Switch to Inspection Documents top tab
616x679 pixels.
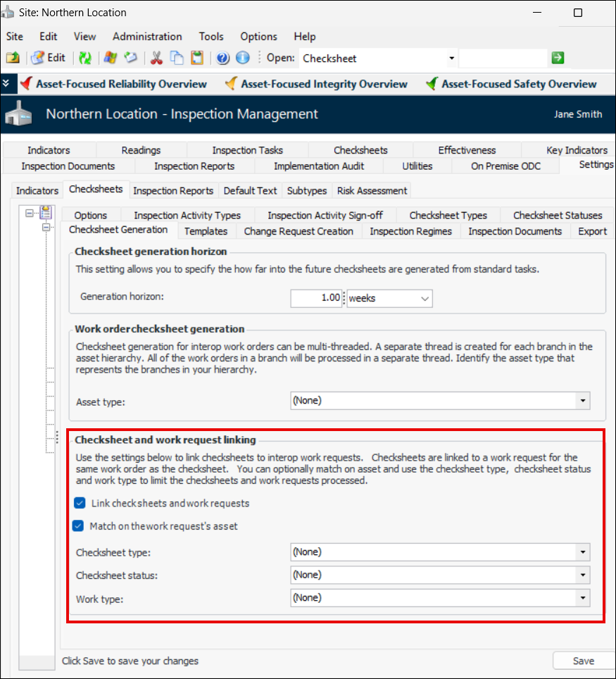68,166
